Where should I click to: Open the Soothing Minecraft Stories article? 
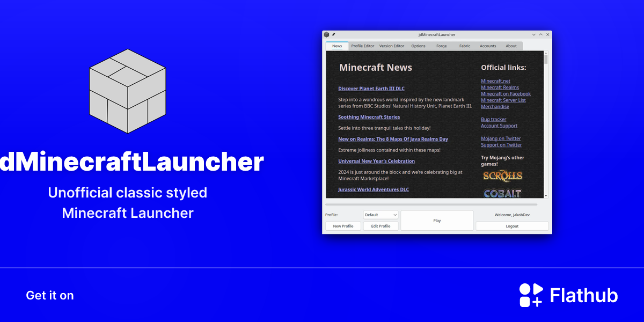tap(369, 117)
